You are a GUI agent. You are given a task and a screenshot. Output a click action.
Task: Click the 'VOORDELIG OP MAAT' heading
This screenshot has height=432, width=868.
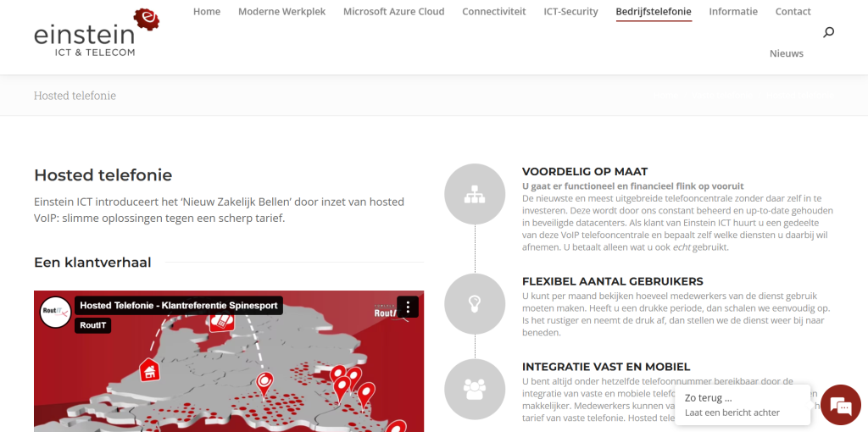coord(585,171)
